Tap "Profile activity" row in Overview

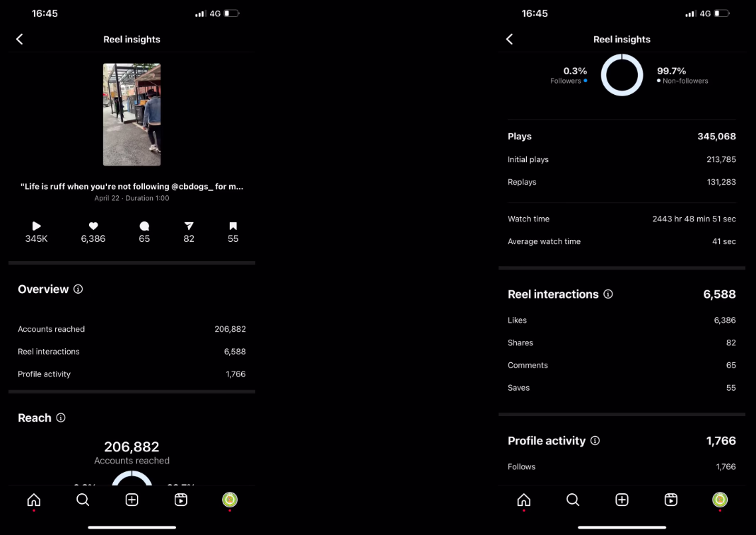pos(132,374)
